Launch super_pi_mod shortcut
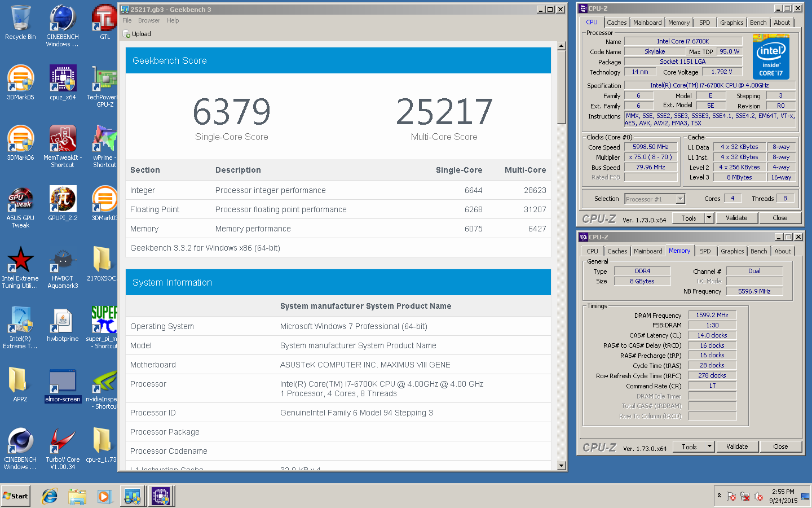The image size is (812, 508). [103, 328]
